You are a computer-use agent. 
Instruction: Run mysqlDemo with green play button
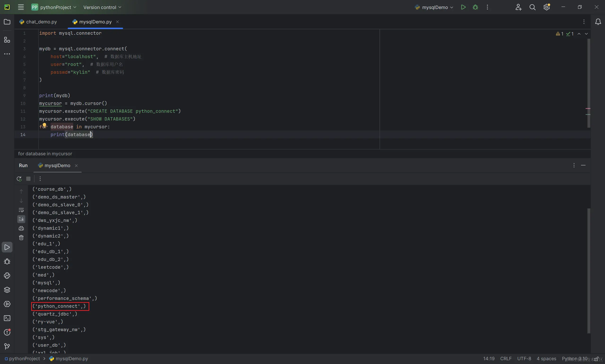tap(463, 7)
